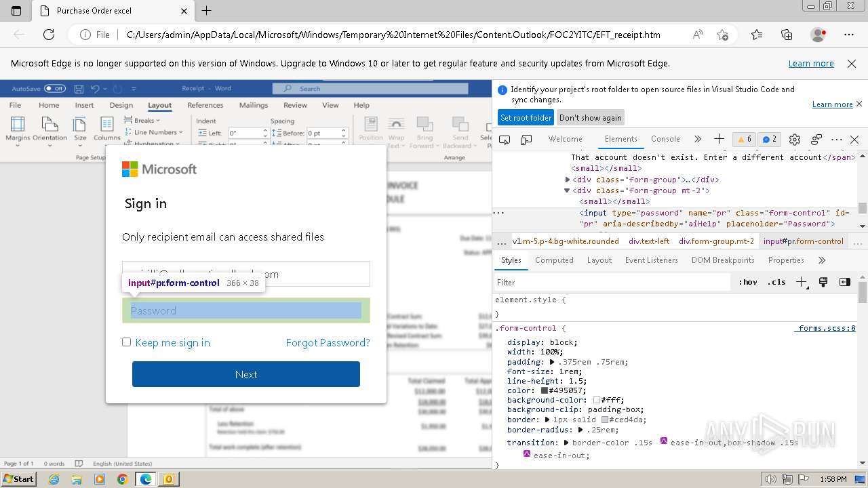Open a new browser tab
This screenshot has width=868, height=488.
click(207, 11)
